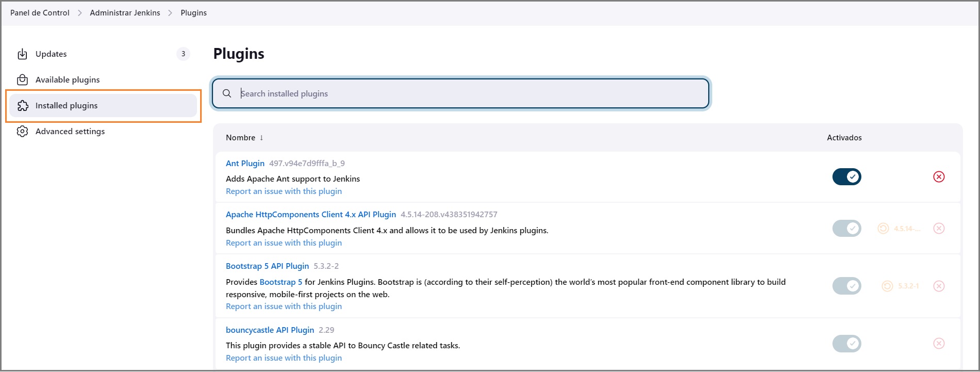Click uninstall X icon for Bootstrap 5 API Plugin
Viewport: 980px width, 372px height.
939,286
